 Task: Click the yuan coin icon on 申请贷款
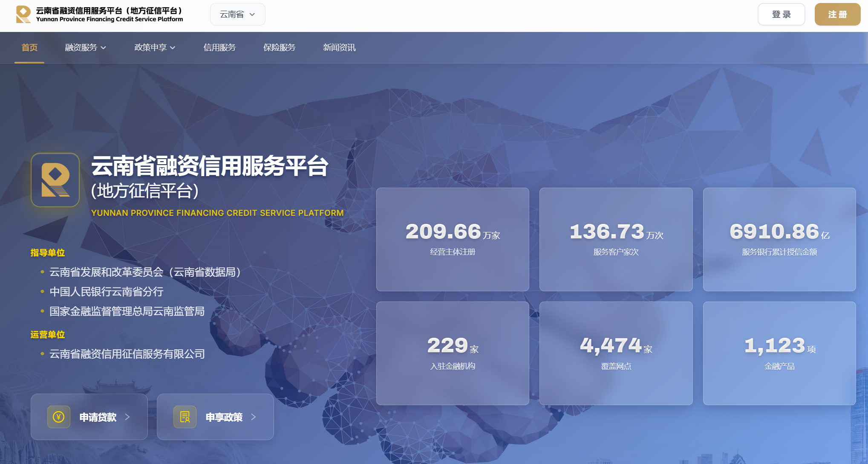tap(59, 417)
